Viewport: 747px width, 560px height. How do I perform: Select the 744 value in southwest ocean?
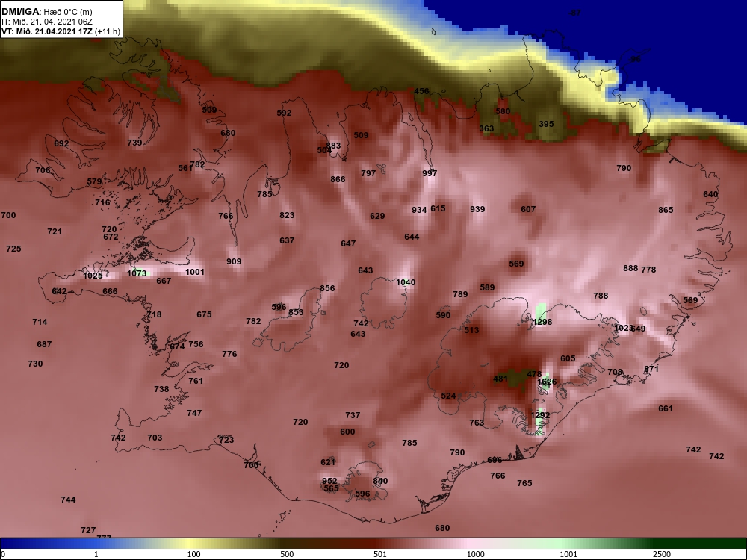[x=68, y=500]
